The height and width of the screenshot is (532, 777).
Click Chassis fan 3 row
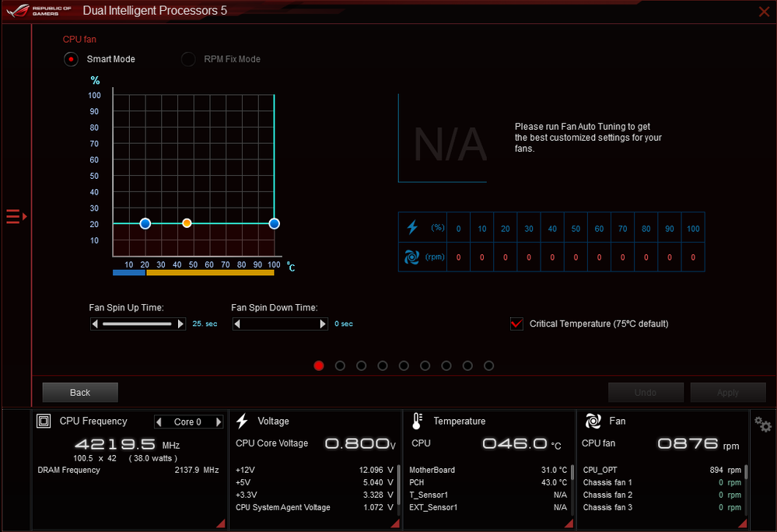pyautogui.click(x=662, y=507)
